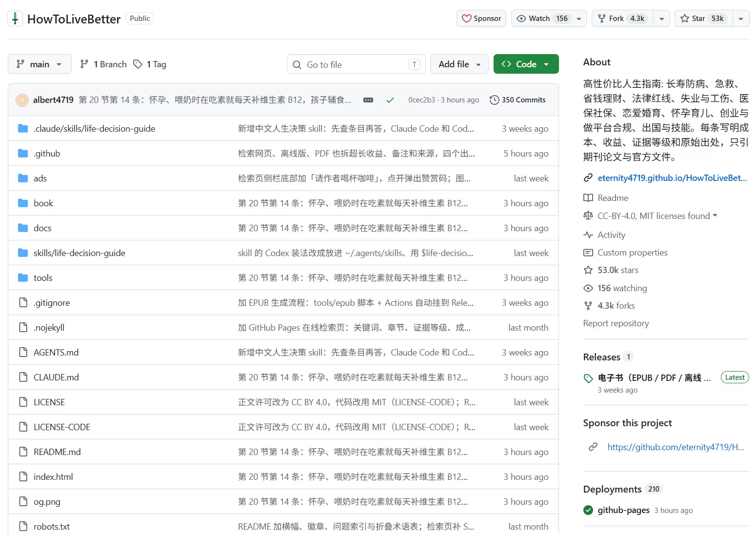Open the book folder
The width and height of the screenshot is (756, 534).
(43, 203)
